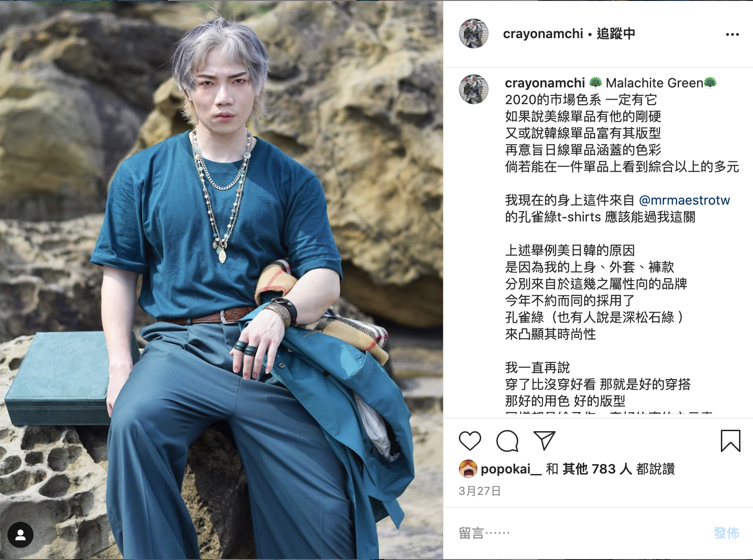
Task: Open post date 3月27日 link
Action: tap(480, 491)
